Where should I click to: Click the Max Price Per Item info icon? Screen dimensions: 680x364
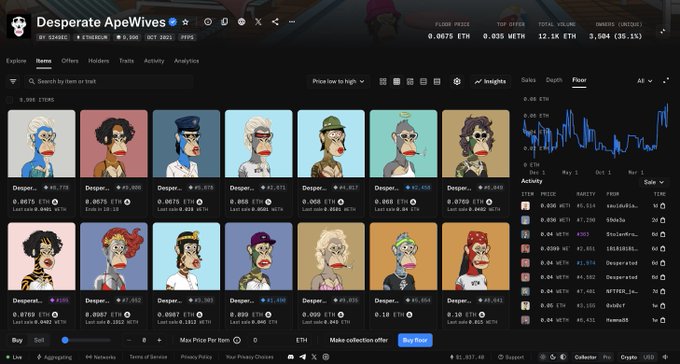point(237,340)
